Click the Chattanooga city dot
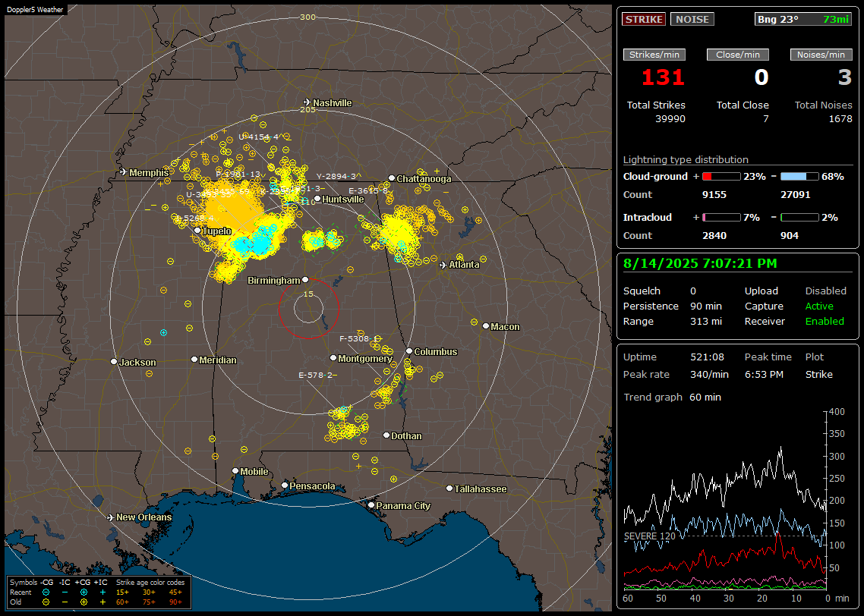 coord(392,178)
